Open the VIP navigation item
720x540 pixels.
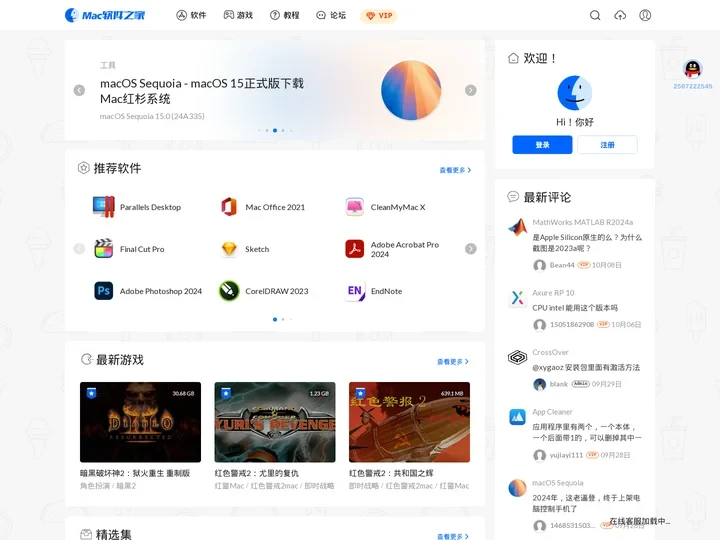click(379, 16)
